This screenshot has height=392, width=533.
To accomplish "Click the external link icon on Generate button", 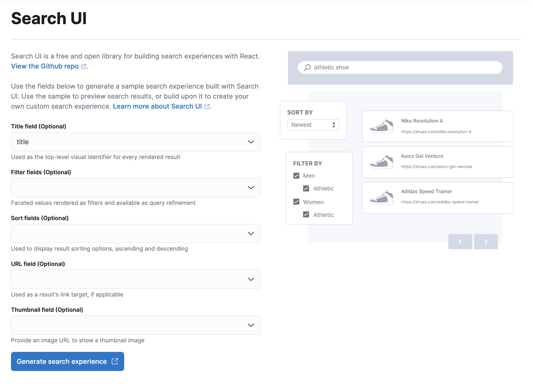I will point(114,361).
